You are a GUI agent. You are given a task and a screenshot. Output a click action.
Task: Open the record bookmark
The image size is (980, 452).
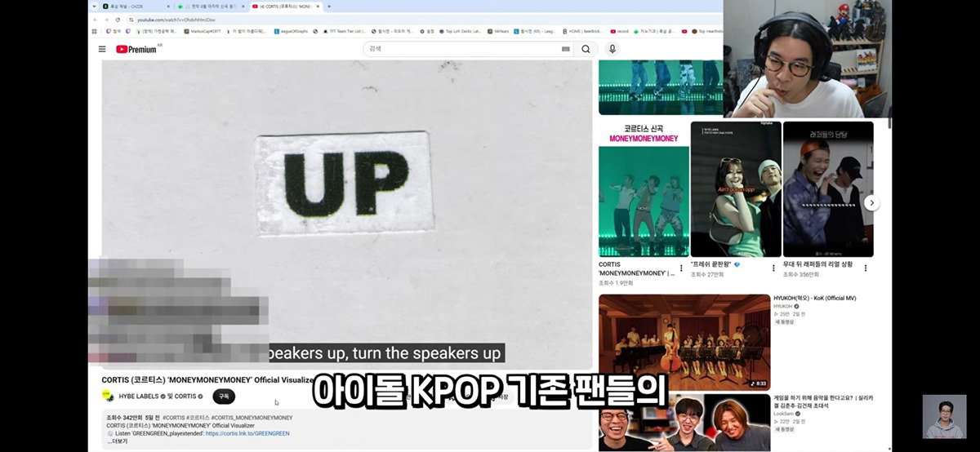click(x=619, y=31)
